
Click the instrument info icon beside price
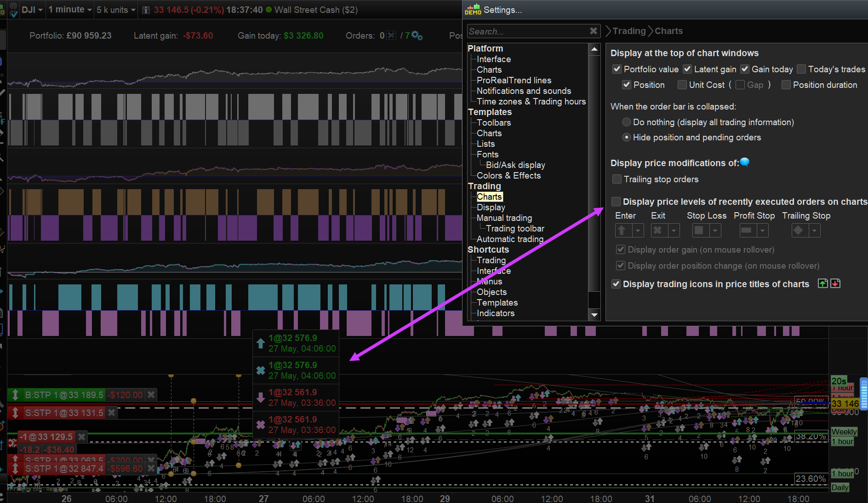point(146,10)
